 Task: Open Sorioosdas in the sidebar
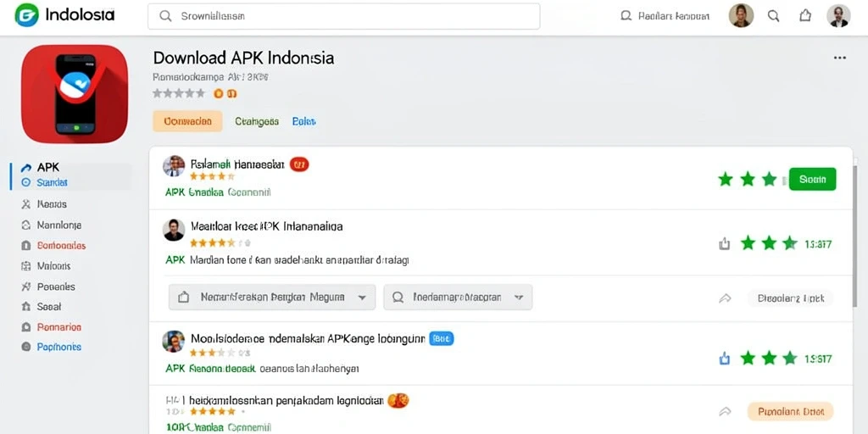(61, 246)
